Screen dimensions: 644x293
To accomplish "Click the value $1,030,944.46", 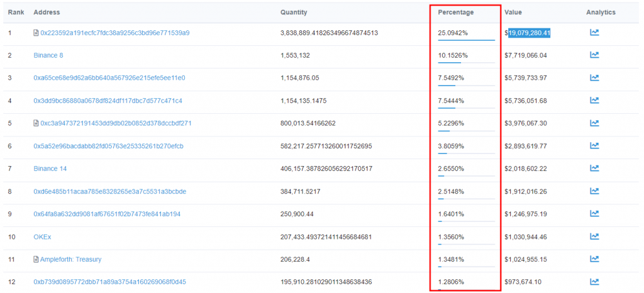I will (x=526, y=236).
